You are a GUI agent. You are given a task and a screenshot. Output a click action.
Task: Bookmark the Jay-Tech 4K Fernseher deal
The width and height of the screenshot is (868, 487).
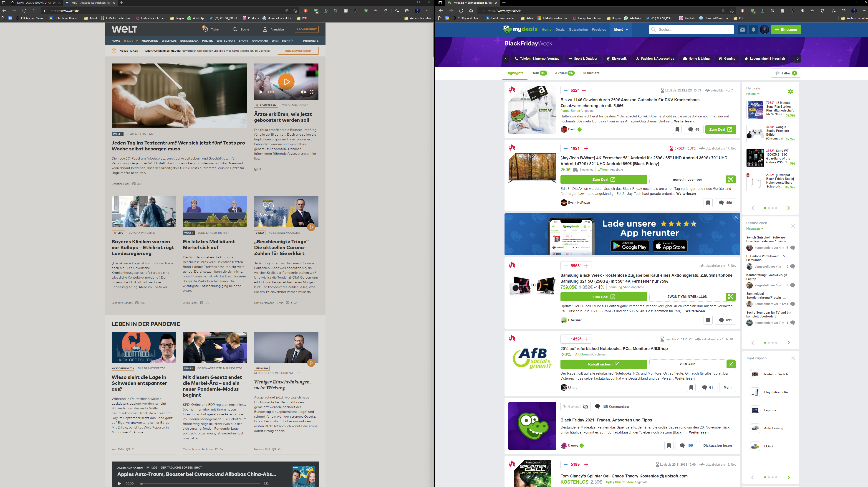(x=708, y=203)
